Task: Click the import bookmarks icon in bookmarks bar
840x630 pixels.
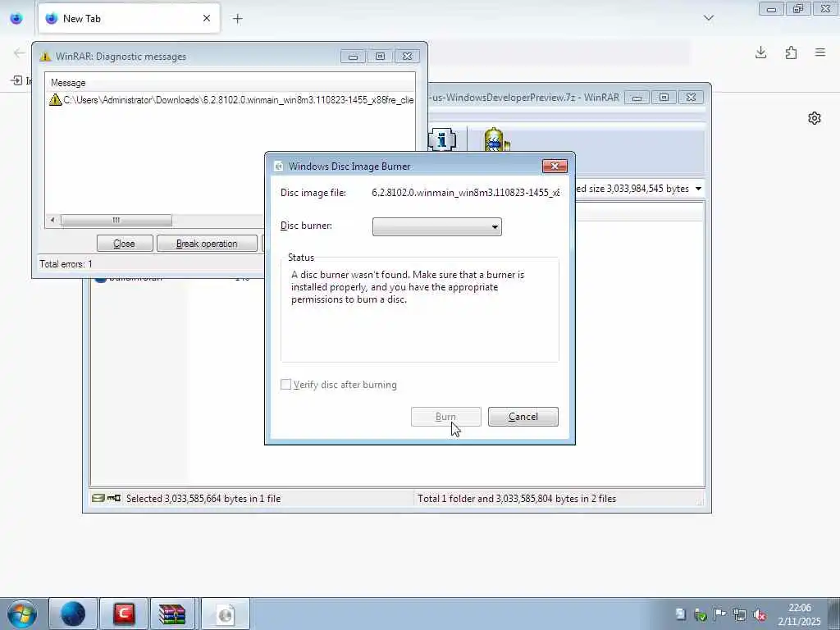Action: 16,80
